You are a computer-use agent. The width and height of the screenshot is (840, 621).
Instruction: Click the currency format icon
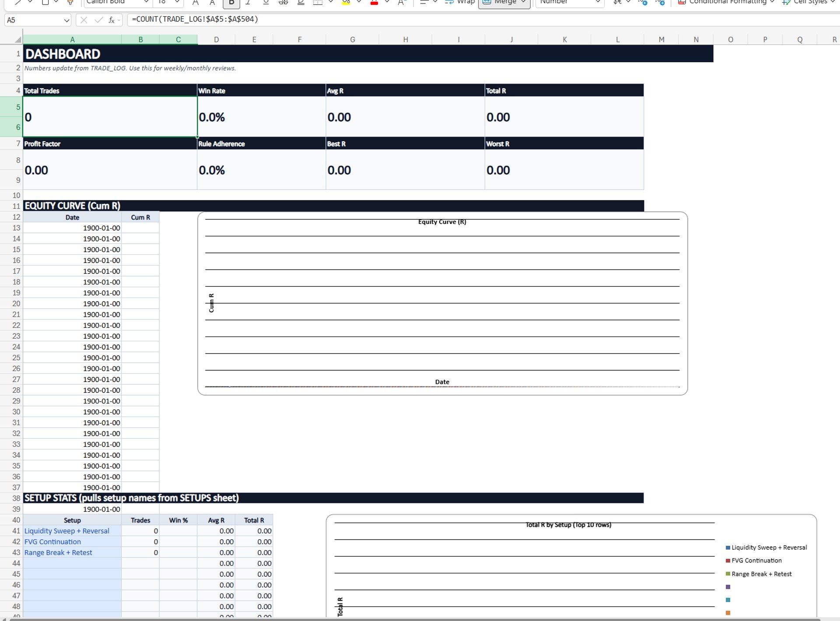617,2
